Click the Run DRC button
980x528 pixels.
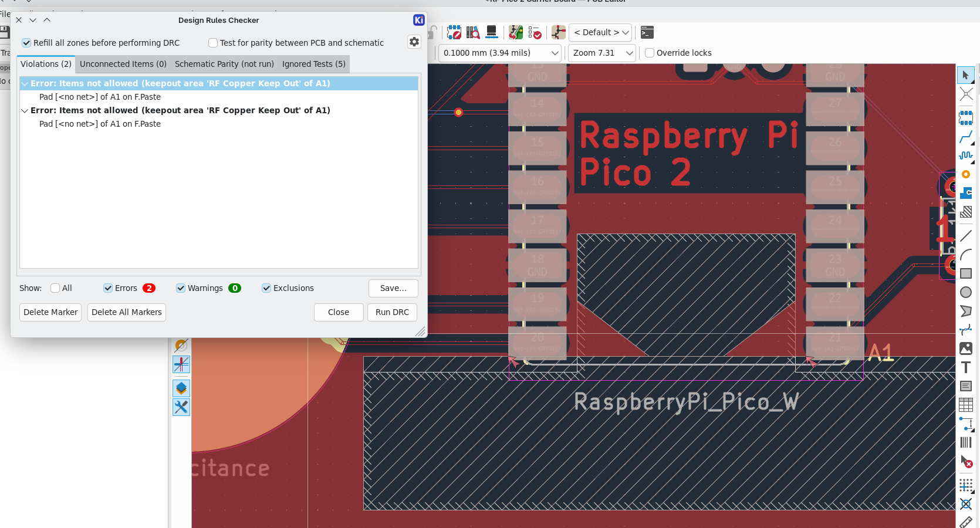(393, 312)
